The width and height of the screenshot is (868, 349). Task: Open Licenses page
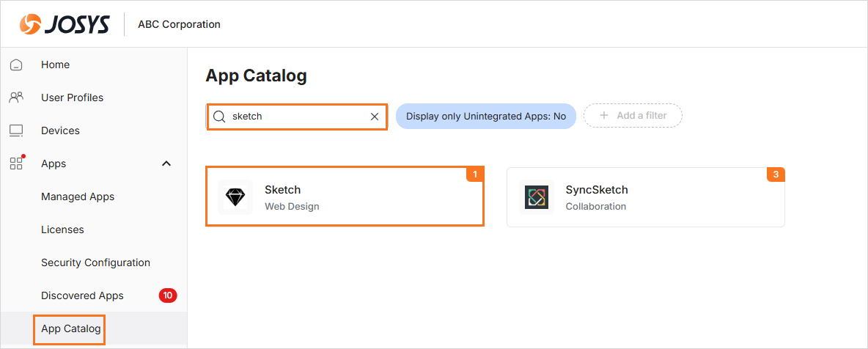62,229
